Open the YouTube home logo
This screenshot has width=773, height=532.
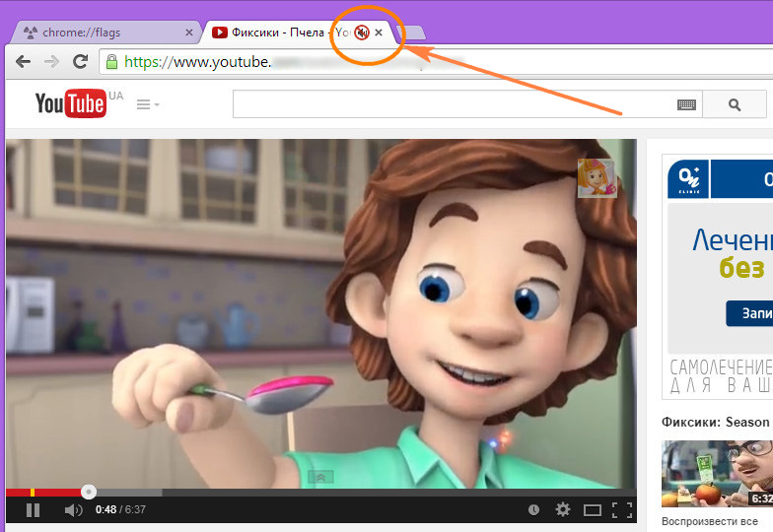point(71,103)
